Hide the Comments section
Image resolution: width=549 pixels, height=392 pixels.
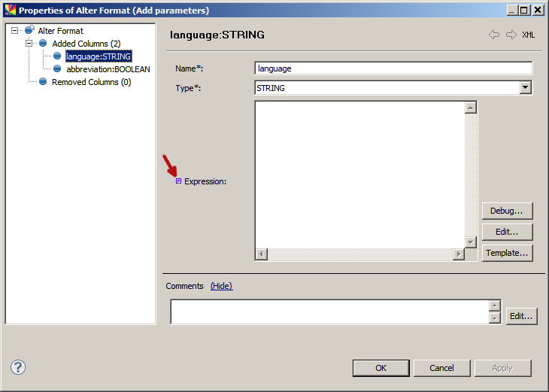tap(221, 286)
